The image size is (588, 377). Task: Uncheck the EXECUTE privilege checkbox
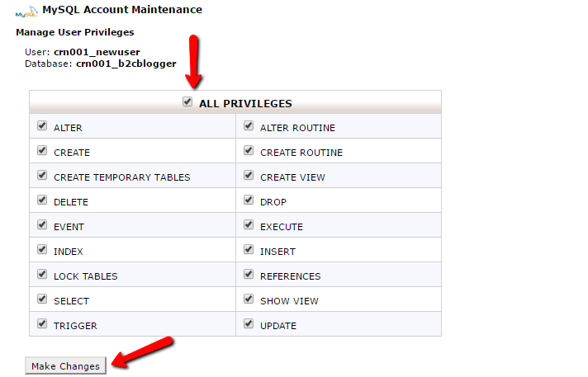tap(249, 224)
